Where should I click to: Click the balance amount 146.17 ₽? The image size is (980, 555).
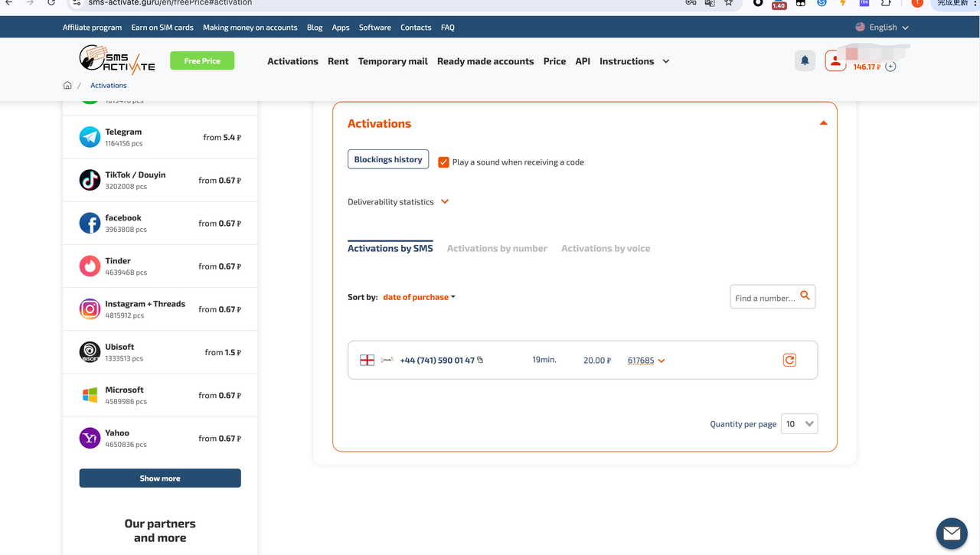(x=867, y=67)
